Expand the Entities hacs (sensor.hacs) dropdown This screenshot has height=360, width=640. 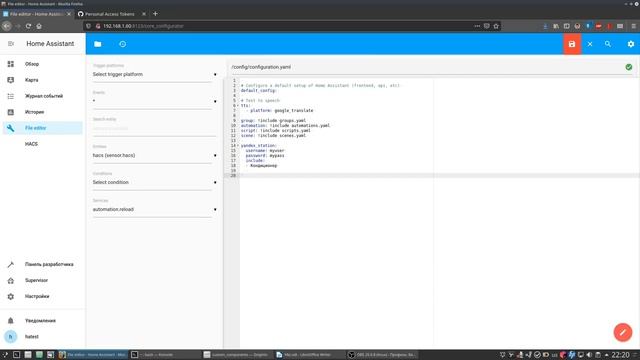click(154, 156)
